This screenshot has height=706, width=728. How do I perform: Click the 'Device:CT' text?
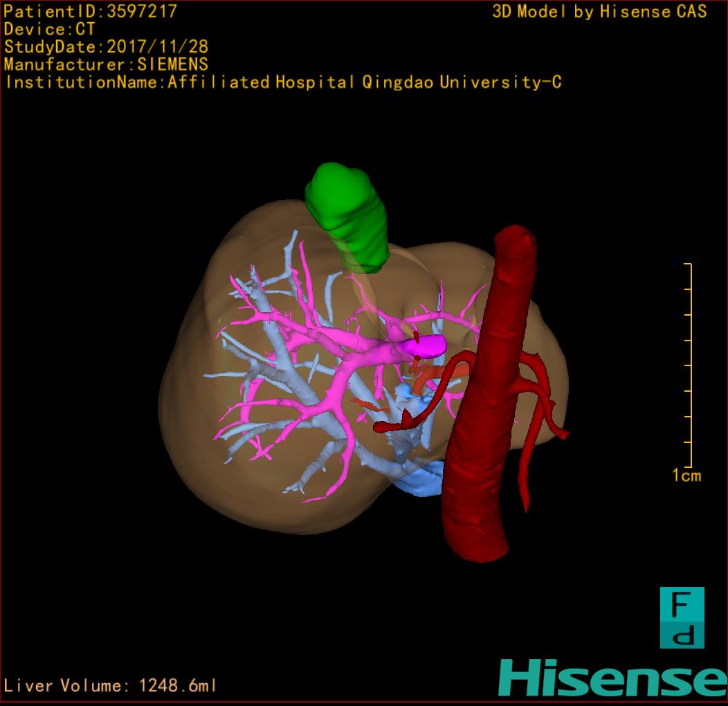pos(49,29)
